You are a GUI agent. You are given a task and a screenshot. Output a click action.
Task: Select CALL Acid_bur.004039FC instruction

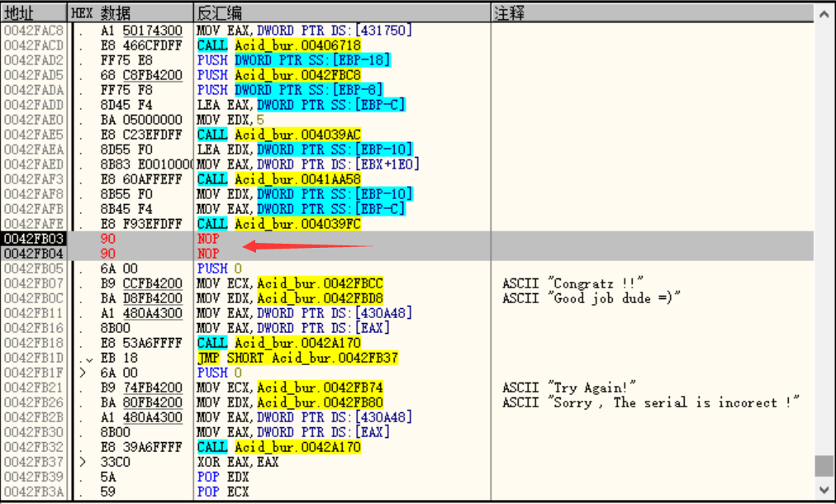click(279, 225)
